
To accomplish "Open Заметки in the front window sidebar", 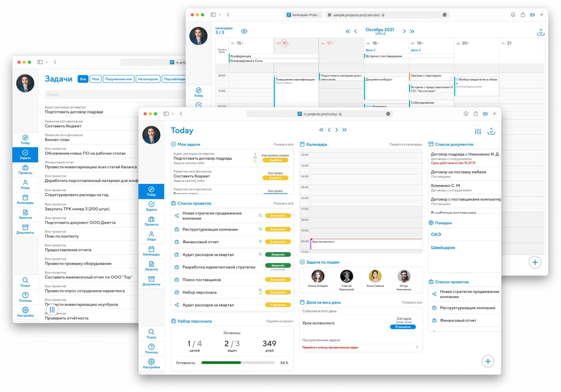I will click(151, 265).
